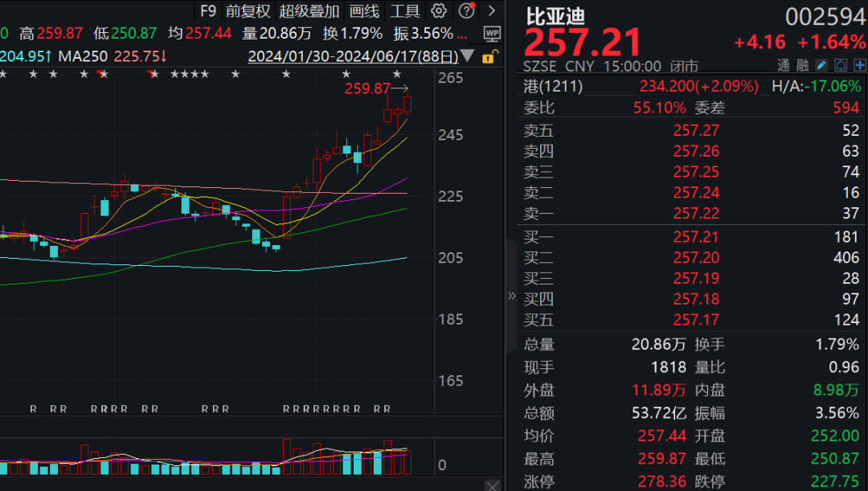Open the chart settings gear icon
Viewport: 868px width, 491px height.
[438, 10]
